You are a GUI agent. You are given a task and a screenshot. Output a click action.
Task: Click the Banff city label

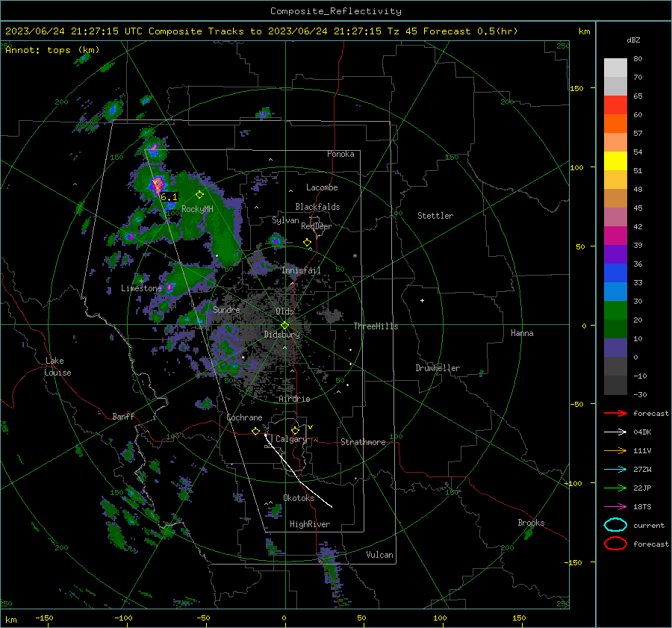click(123, 416)
